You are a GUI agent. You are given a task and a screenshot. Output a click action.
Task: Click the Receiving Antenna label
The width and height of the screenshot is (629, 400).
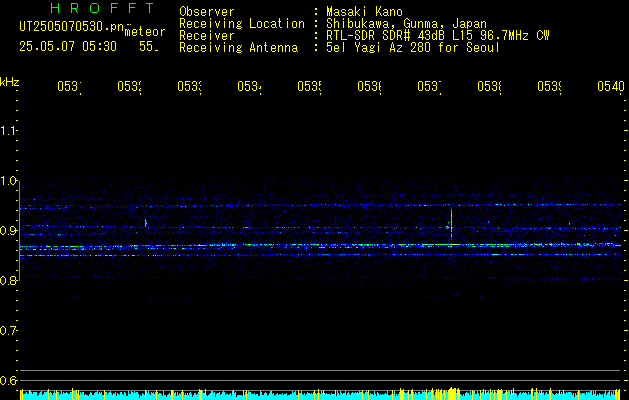[239, 48]
